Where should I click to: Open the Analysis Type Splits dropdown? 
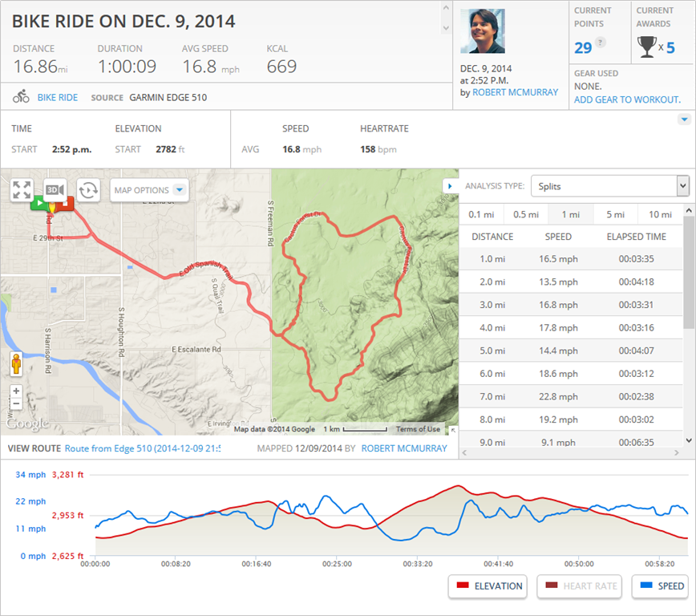[609, 186]
